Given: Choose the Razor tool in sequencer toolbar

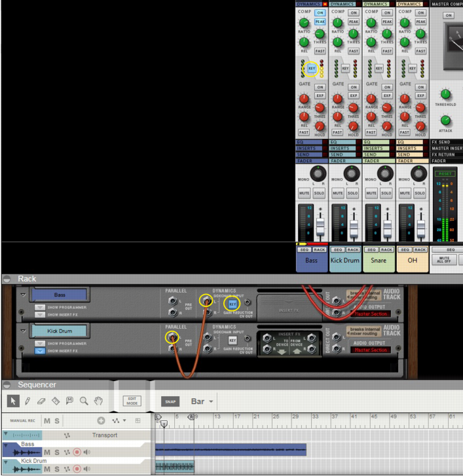Looking at the screenshot, I should point(56,401).
